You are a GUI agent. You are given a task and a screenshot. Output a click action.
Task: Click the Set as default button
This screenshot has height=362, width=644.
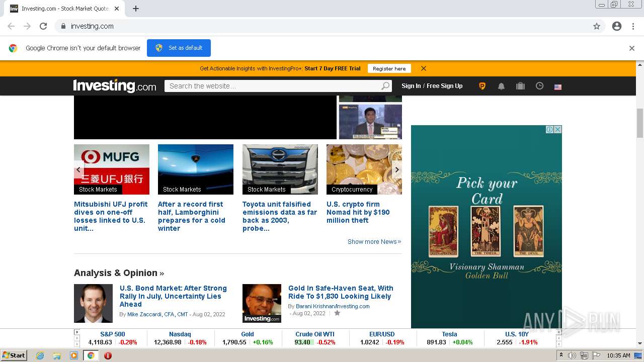tap(179, 48)
